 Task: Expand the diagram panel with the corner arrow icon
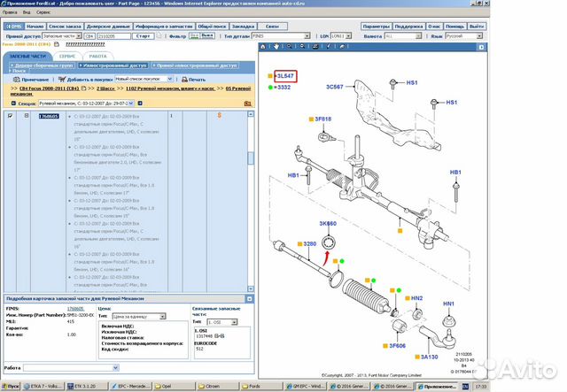(x=481, y=47)
